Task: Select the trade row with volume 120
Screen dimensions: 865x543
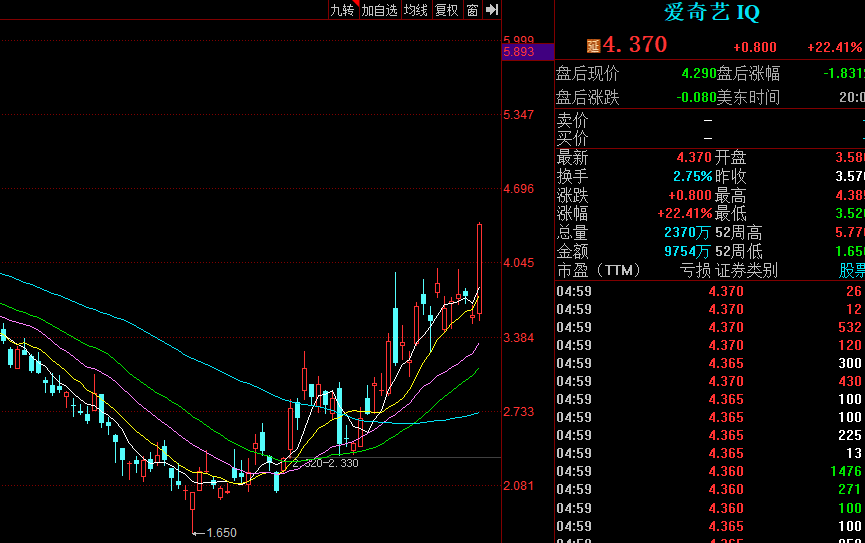Action: 709,345
